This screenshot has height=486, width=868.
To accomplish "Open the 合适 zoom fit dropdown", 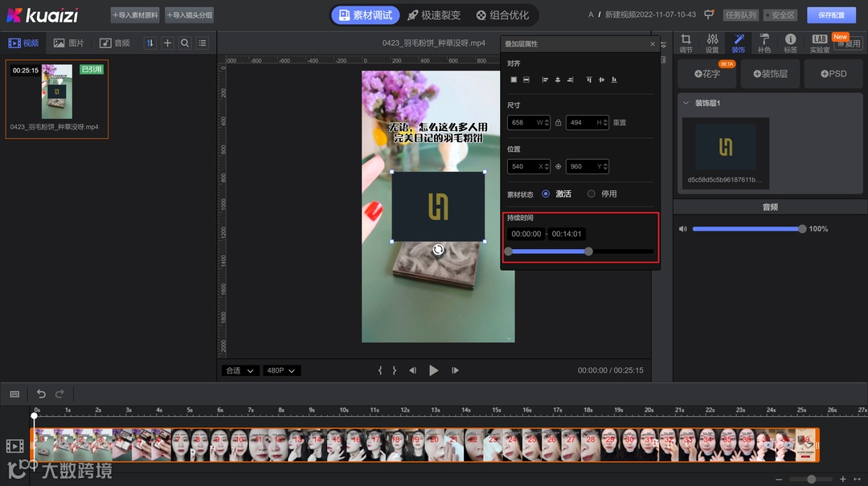I will [240, 370].
